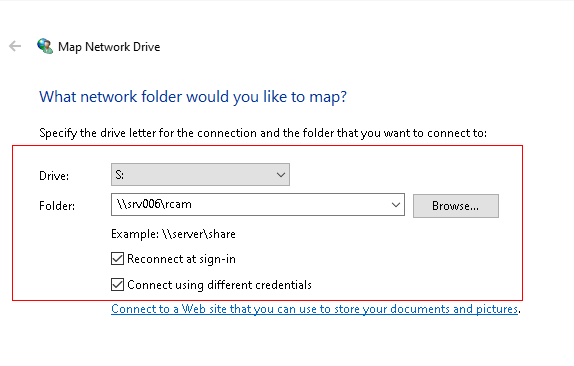Image resolution: width=574 pixels, height=366 pixels.
Task: Click the 'Drive:' field label
Action: 54,176
